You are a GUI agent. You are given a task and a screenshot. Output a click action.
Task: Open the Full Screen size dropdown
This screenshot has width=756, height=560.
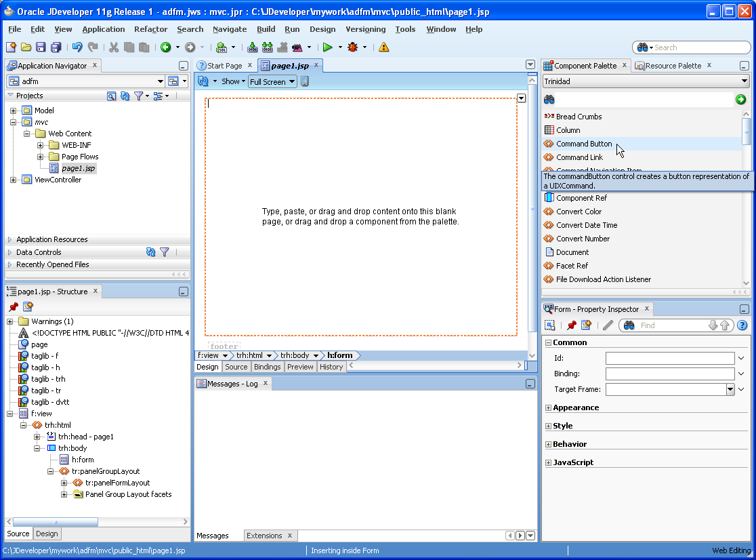[x=292, y=81]
